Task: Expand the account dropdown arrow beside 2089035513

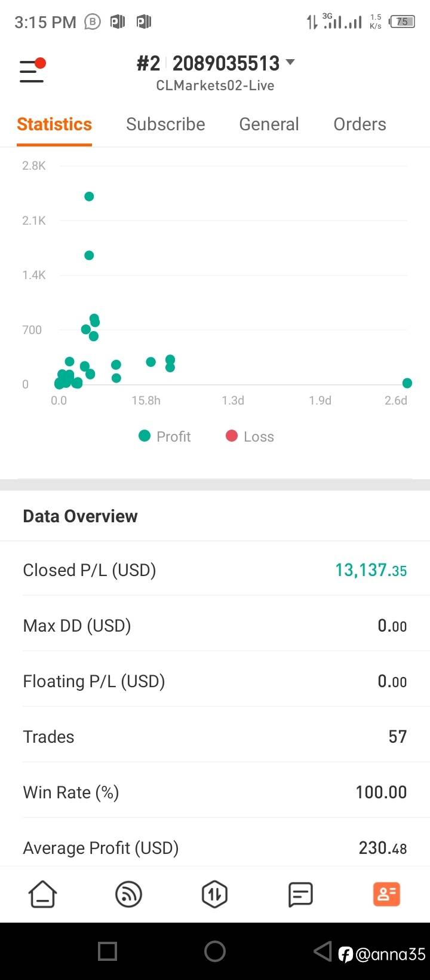Action: coord(291,62)
